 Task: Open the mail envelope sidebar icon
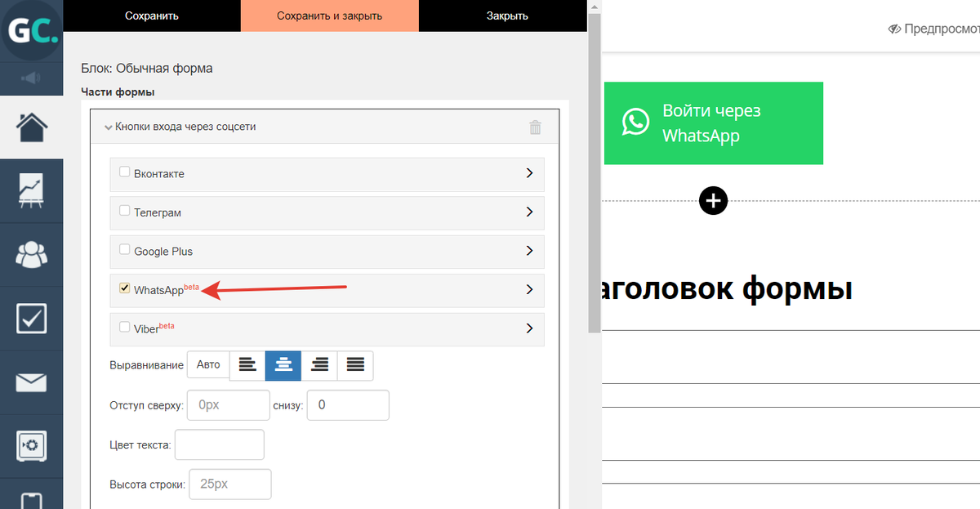point(31,382)
